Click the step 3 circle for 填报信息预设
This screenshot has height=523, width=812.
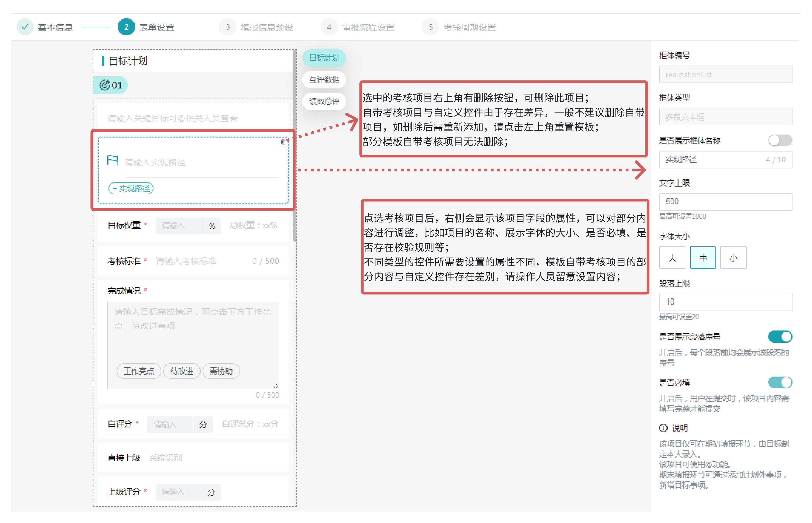pos(228,27)
